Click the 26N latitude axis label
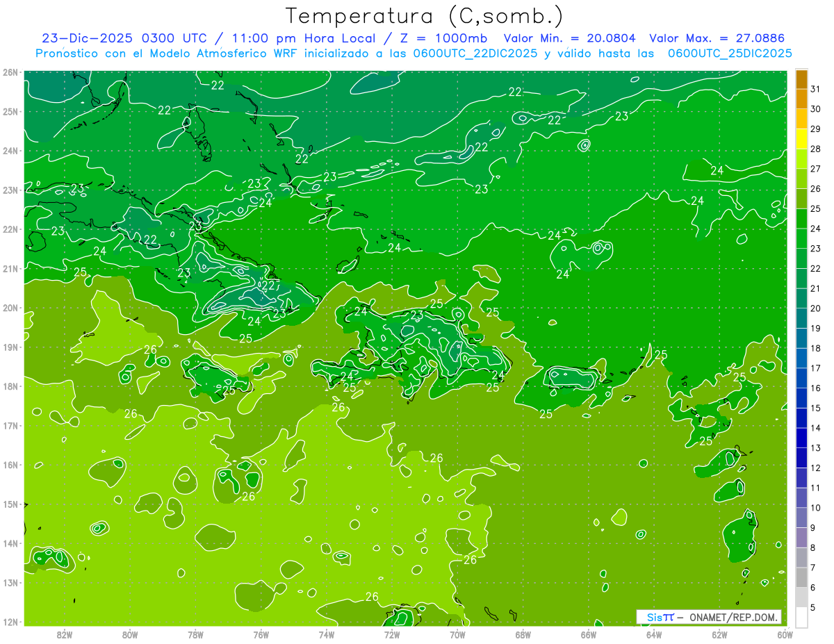This screenshot has width=834, height=644. click(x=10, y=72)
